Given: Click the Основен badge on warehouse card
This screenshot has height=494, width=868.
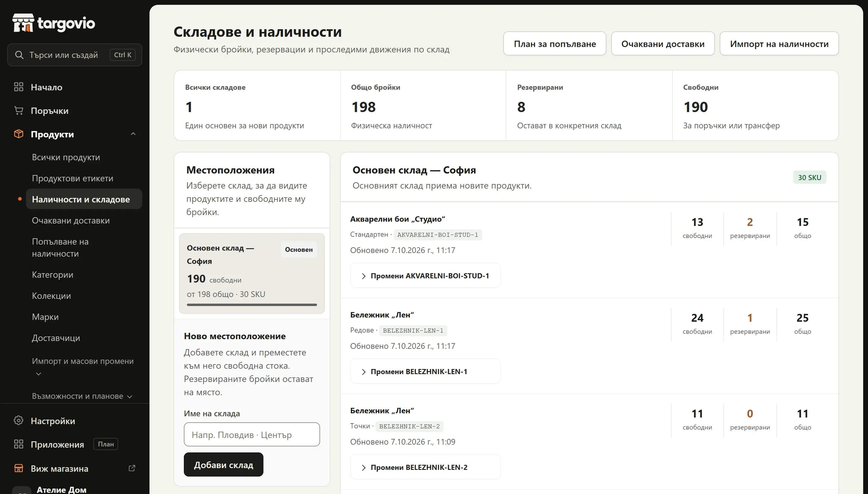Looking at the screenshot, I should 298,249.
